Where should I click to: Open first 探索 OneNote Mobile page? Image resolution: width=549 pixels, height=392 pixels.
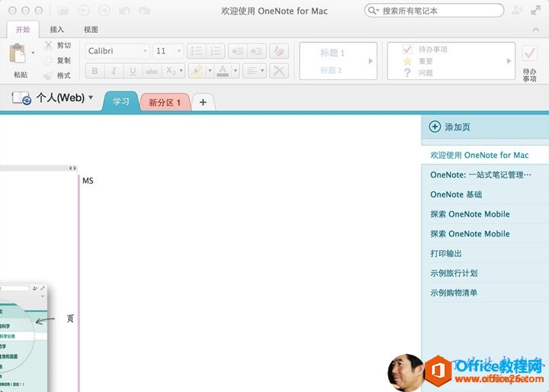tap(485, 214)
